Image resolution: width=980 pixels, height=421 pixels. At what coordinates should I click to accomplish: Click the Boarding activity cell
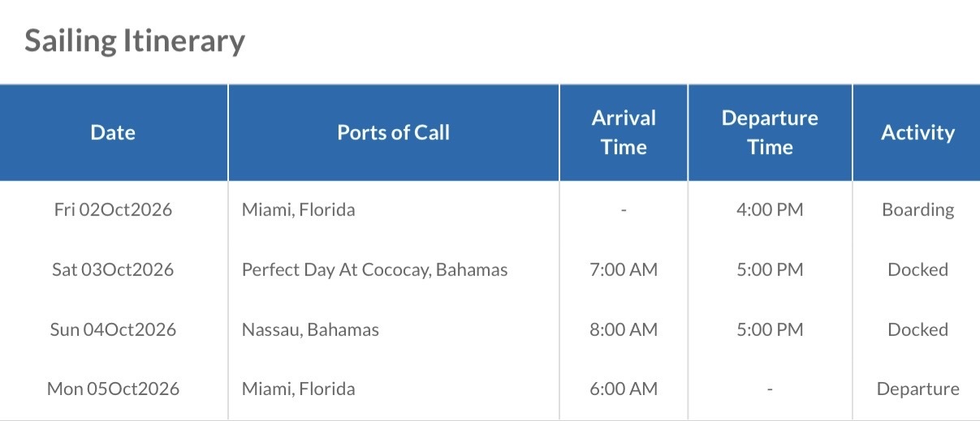pyautogui.click(x=917, y=209)
